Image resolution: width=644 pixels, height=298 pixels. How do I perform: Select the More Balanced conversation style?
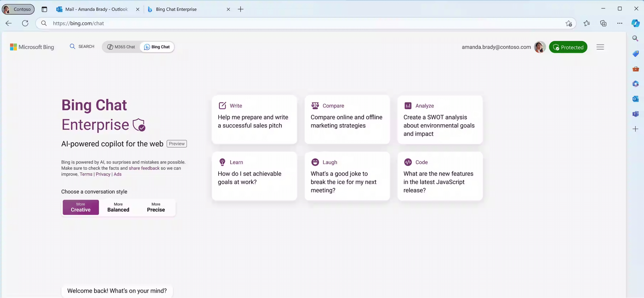tap(118, 207)
